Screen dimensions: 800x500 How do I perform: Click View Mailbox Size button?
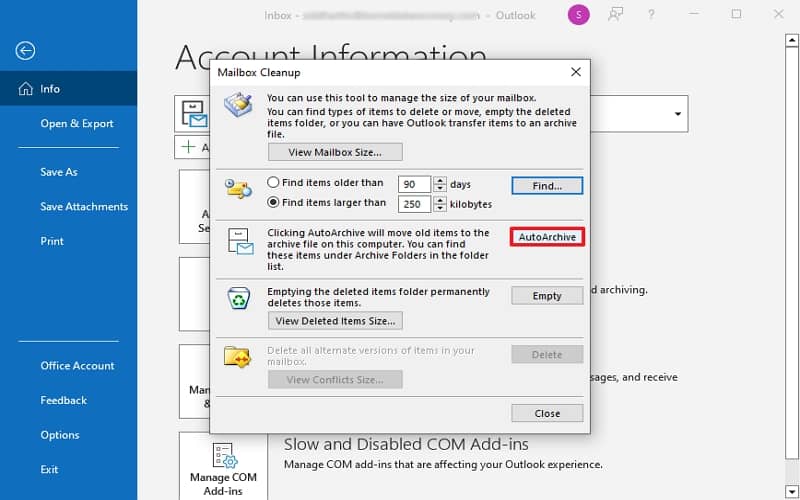[x=335, y=152]
